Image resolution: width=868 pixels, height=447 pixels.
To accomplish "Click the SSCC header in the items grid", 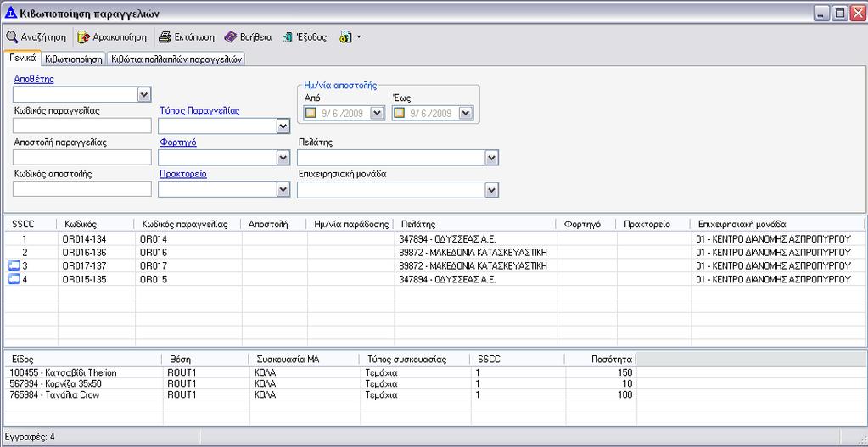I will point(518,360).
